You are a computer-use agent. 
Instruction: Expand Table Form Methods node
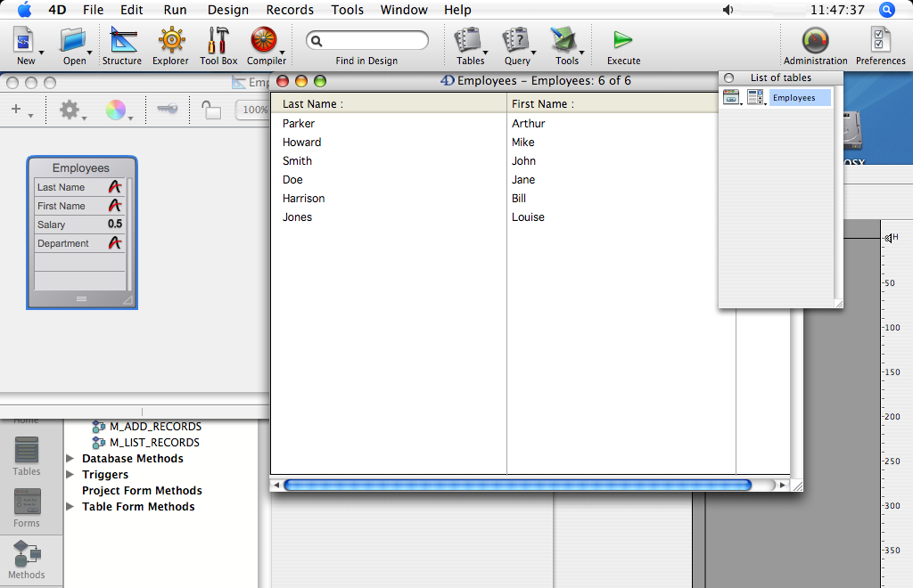coord(71,507)
